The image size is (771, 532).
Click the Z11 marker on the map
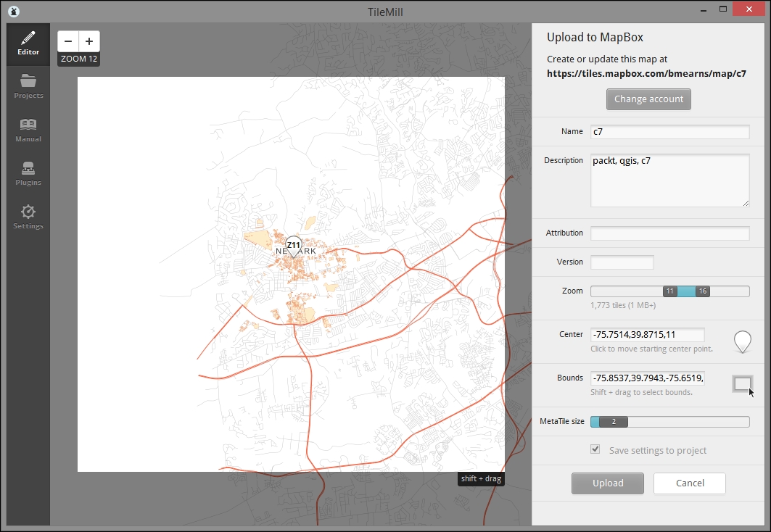point(293,246)
